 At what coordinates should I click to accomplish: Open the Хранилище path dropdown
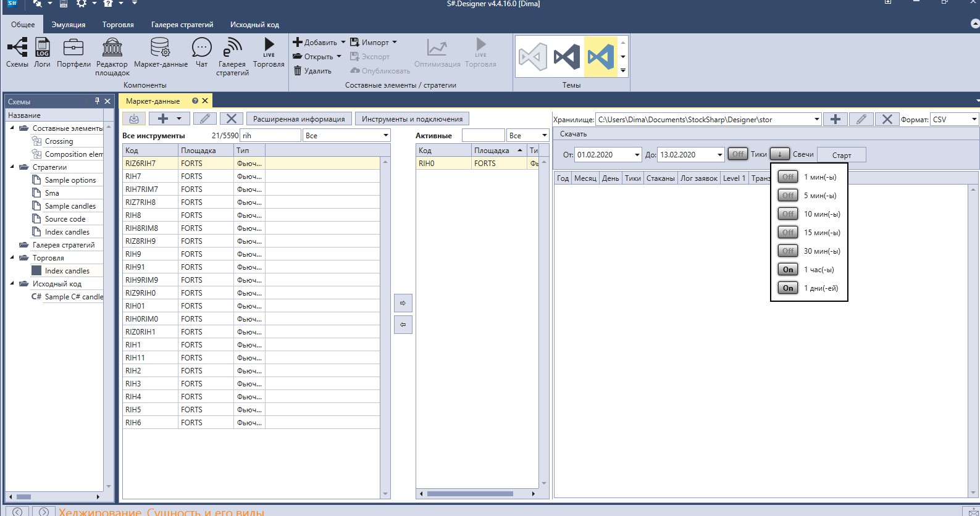tap(816, 120)
